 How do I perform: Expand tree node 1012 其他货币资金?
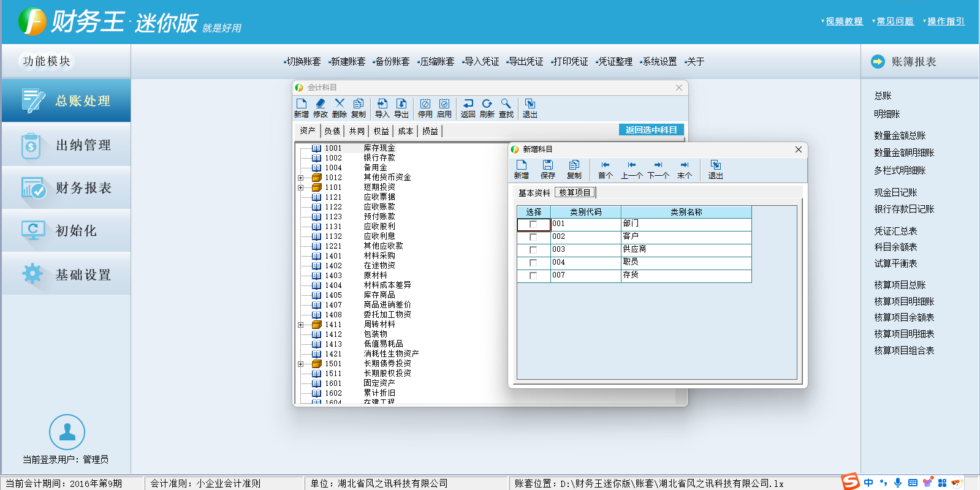click(x=300, y=178)
